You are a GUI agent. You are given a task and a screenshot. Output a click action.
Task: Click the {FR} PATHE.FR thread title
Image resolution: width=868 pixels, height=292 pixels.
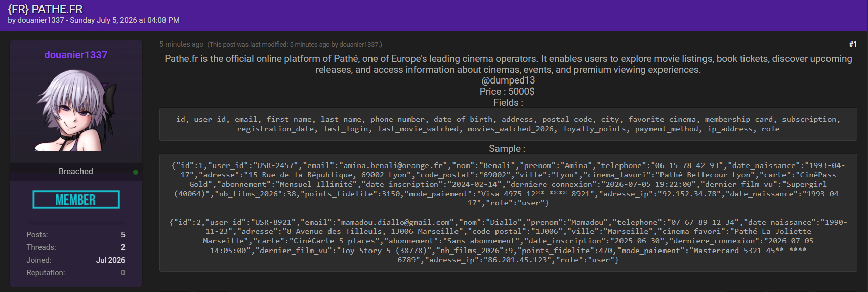(45, 9)
